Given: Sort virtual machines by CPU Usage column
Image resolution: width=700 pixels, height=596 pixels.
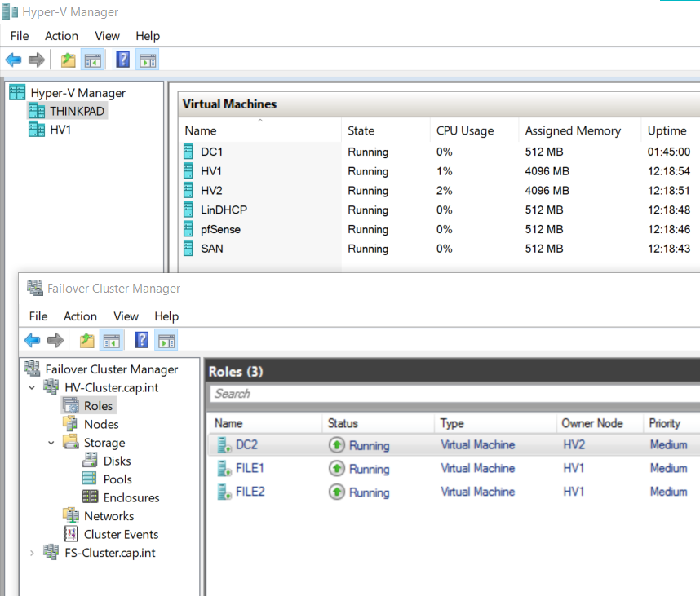Looking at the screenshot, I should coord(475,130).
